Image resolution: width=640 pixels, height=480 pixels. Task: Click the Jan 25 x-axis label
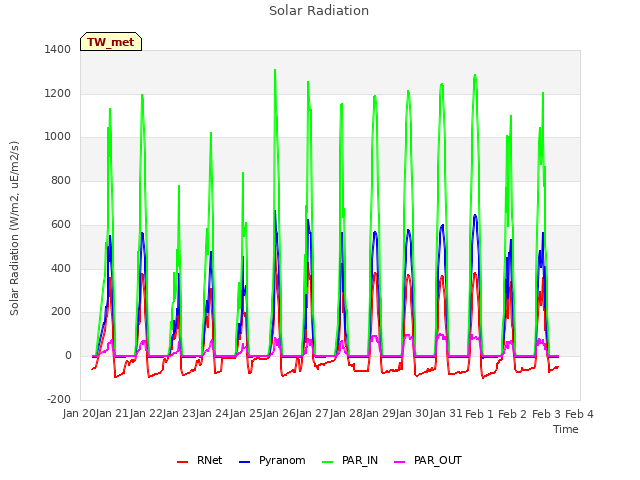246,414
